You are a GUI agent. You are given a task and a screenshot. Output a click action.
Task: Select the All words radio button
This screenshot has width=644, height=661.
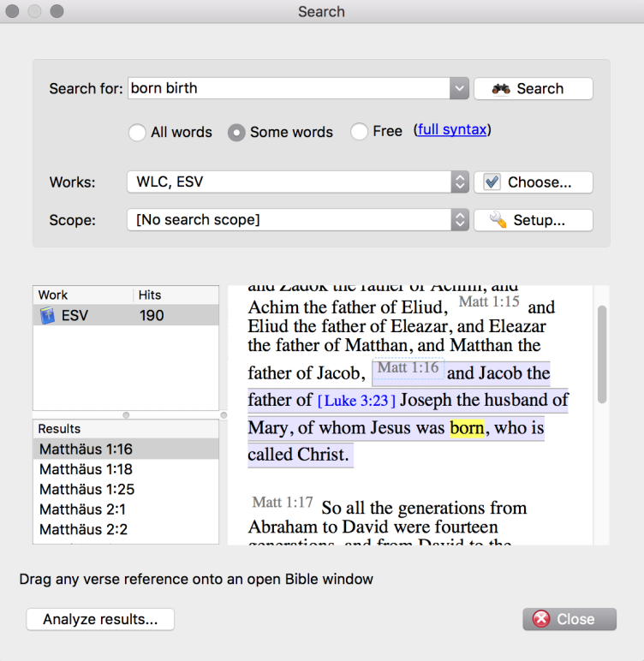[x=137, y=133]
